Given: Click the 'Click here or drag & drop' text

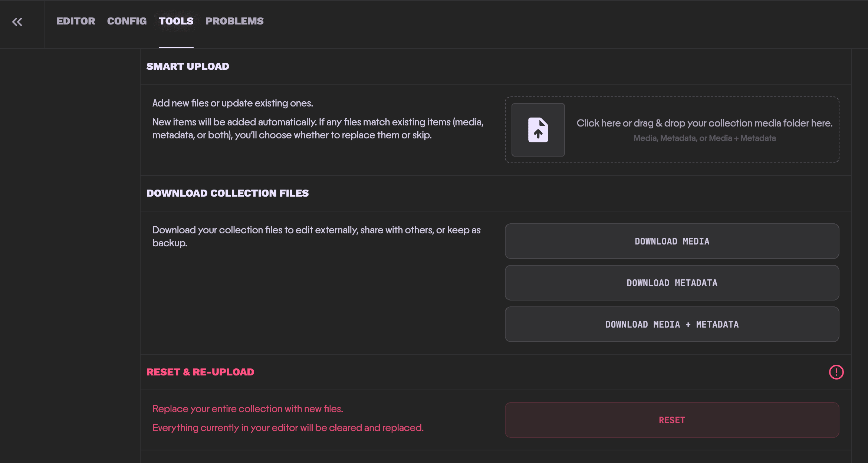Looking at the screenshot, I should [x=704, y=123].
